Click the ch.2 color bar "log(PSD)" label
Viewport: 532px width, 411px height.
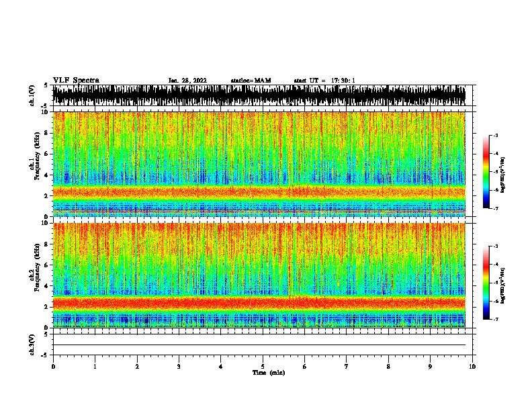tap(502, 285)
